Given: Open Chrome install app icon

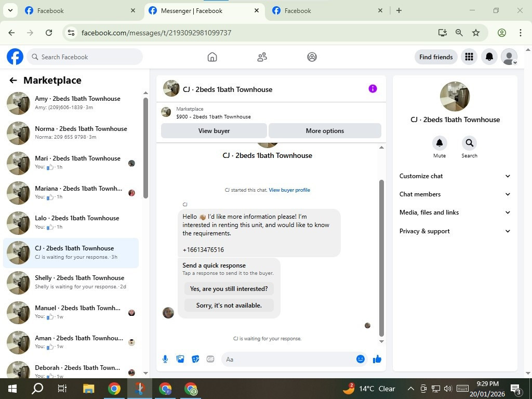Looking at the screenshot, I should tap(443, 33).
